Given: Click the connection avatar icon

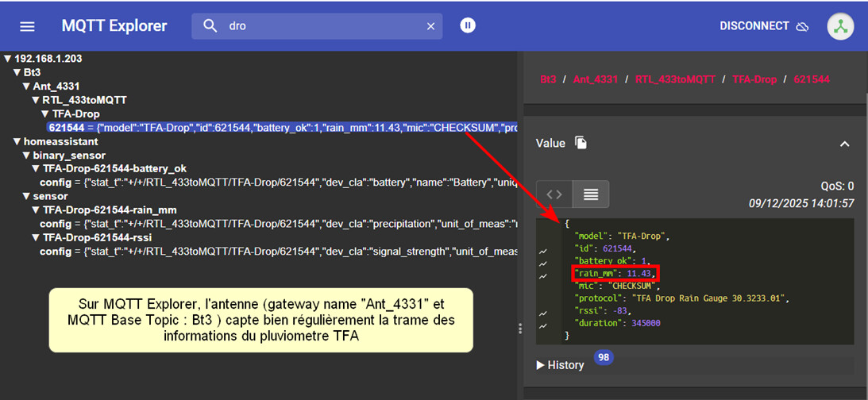Looking at the screenshot, I should [x=840, y=26].
